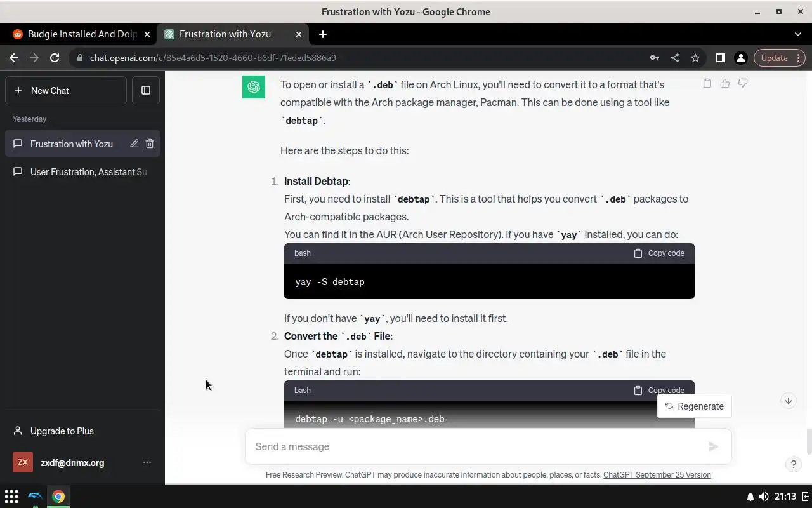Open ChatGPT September 25 Version link

coord(657,475)
